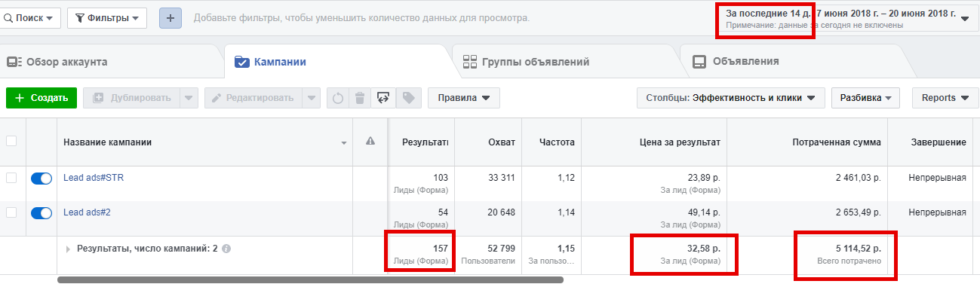Screen dimensions: 980x284
Task: Open dropdown arrow next to Дублировать
Action: 189,98
